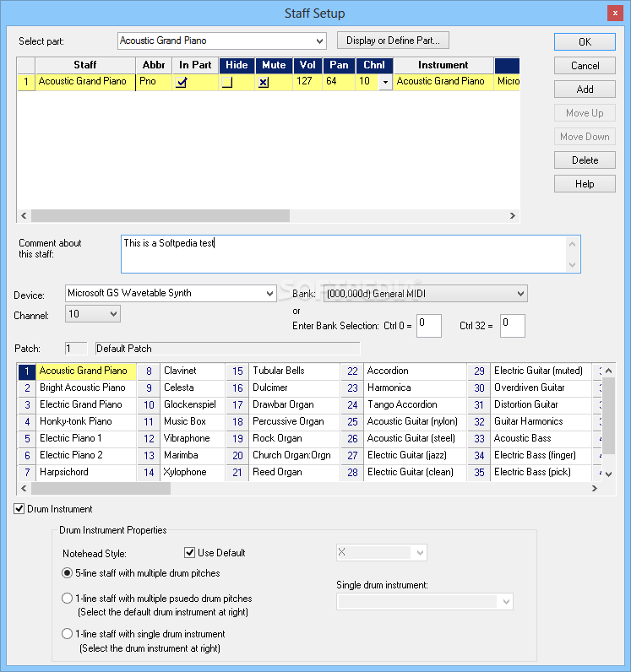
Task: Click patch list scroll up arrow
Action: 608,371
